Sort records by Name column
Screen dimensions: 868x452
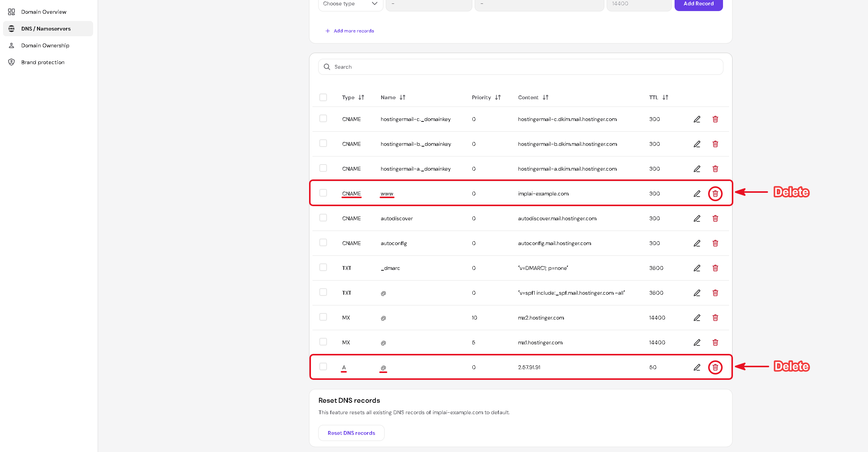(x=402, y=97)
